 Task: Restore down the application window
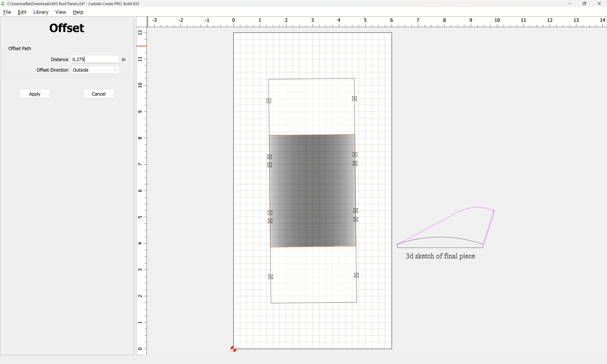tap(584, 4)
